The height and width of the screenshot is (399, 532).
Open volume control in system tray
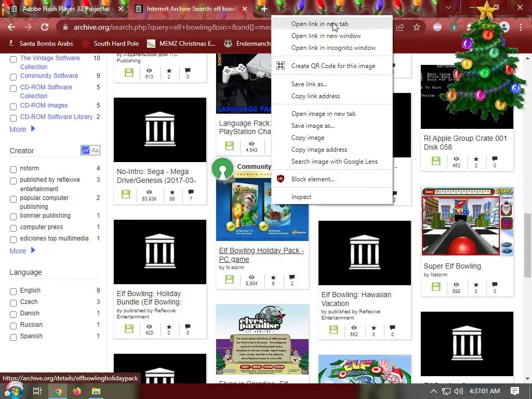coord(458,391)
